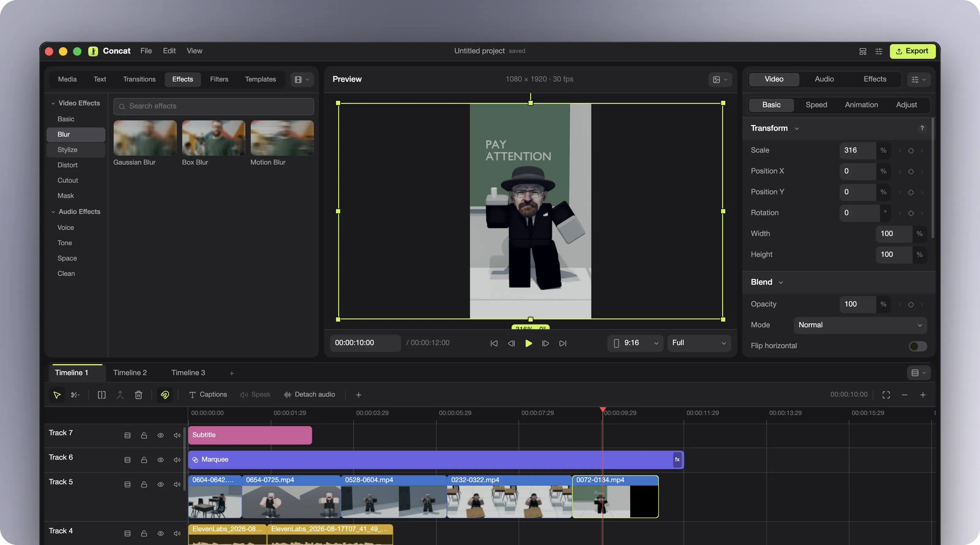Click the Search effects field
Viewport: 980px width, 545px height.
213,106
